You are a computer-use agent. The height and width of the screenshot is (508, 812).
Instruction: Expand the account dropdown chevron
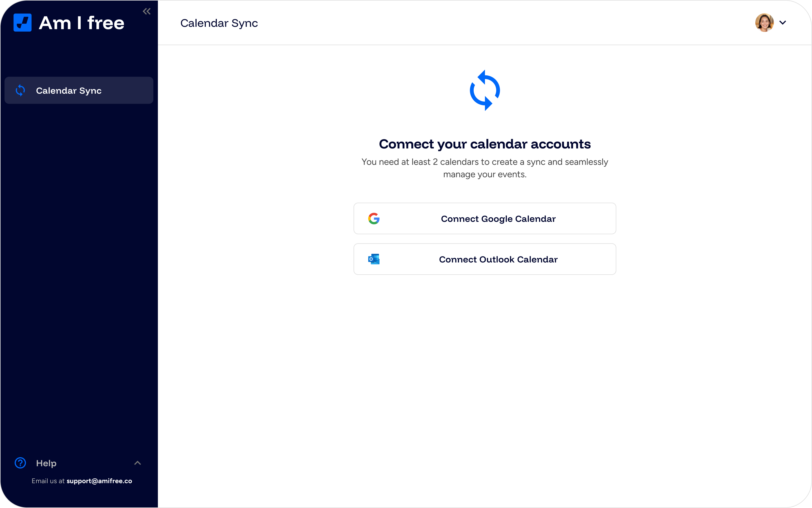pyautogui.click(x=783, y=23)
